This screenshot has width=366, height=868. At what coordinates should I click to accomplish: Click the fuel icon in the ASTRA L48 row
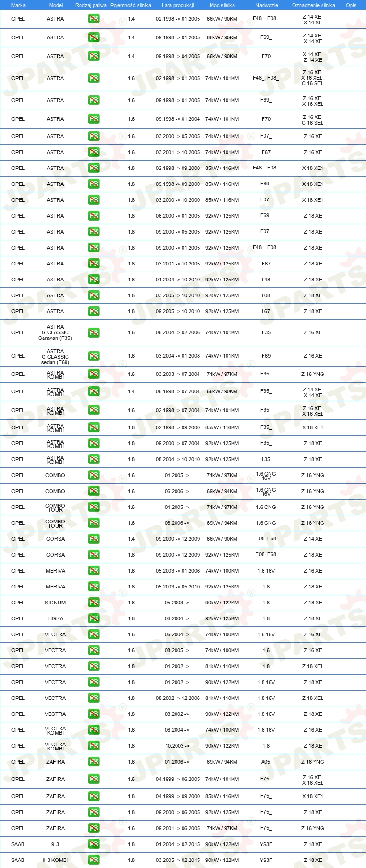pyautogui.click(x=94, y=279)
